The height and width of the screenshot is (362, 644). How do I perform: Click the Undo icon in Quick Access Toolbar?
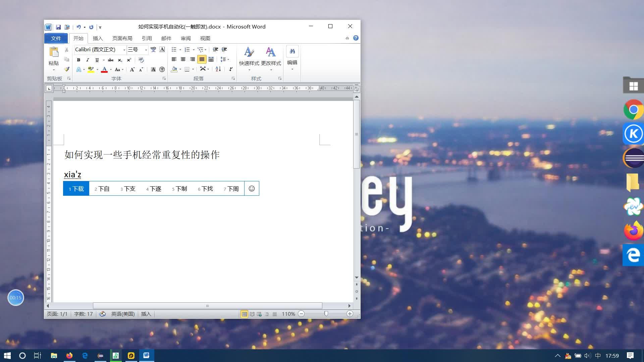click(x=78, y=27)
